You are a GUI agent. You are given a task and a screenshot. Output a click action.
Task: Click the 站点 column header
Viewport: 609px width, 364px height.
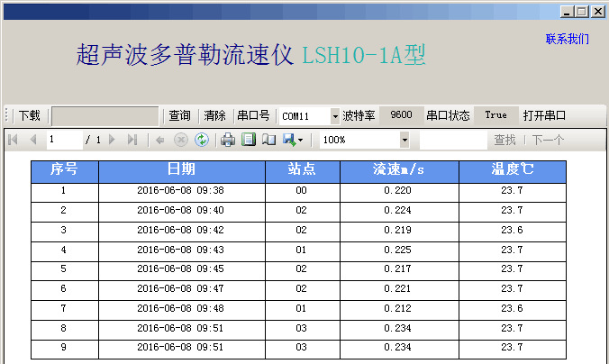(303, 171)
